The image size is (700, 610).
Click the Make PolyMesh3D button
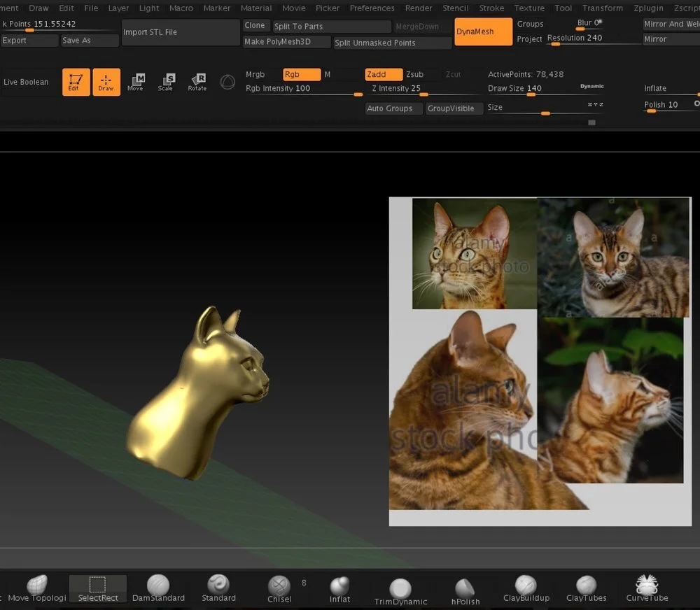coord(286,42)
